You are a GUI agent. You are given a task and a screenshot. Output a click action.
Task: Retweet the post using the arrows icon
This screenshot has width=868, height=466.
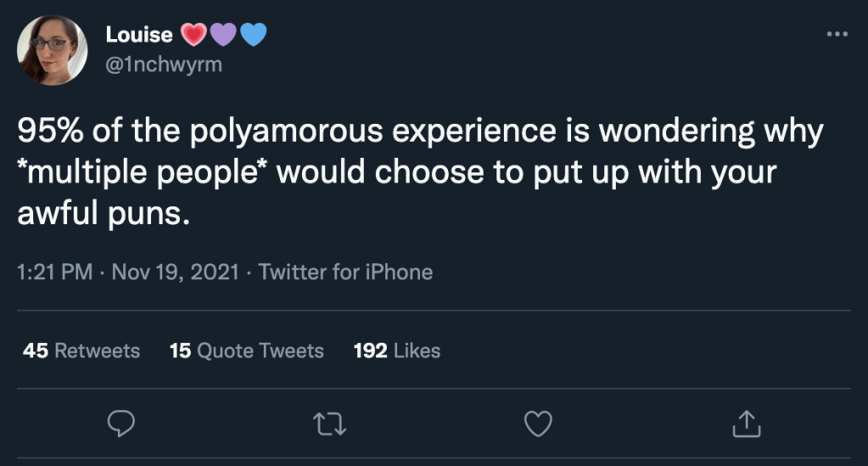click(328, 424)
